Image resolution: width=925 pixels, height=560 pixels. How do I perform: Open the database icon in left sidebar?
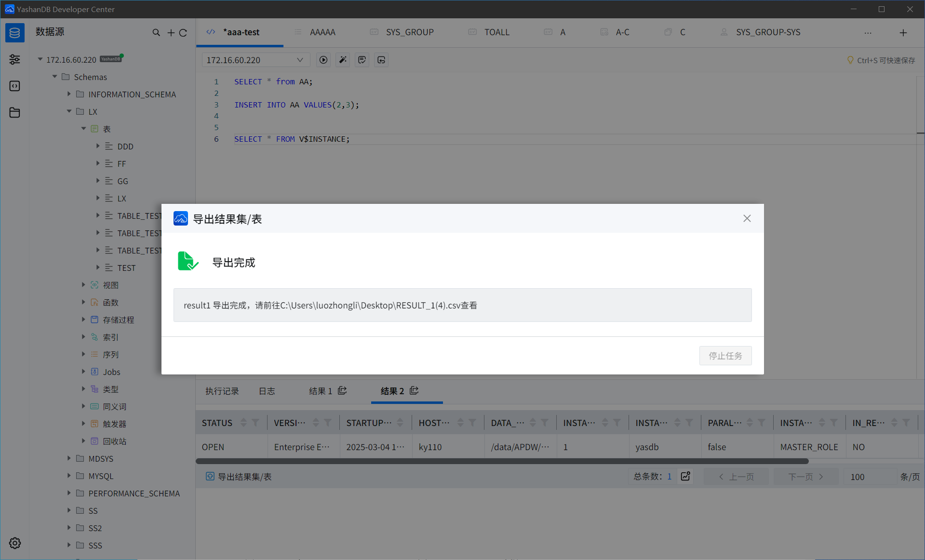click(x=15, y=32)
